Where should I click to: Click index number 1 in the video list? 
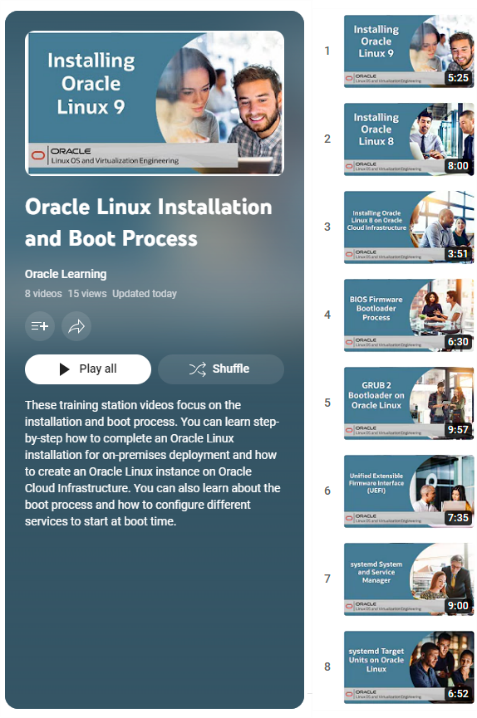point(327,51)
